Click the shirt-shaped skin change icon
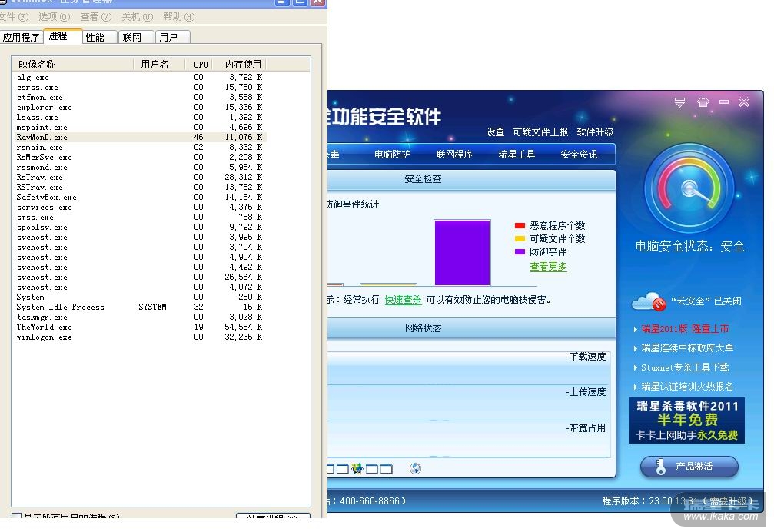 click(703, 102)
